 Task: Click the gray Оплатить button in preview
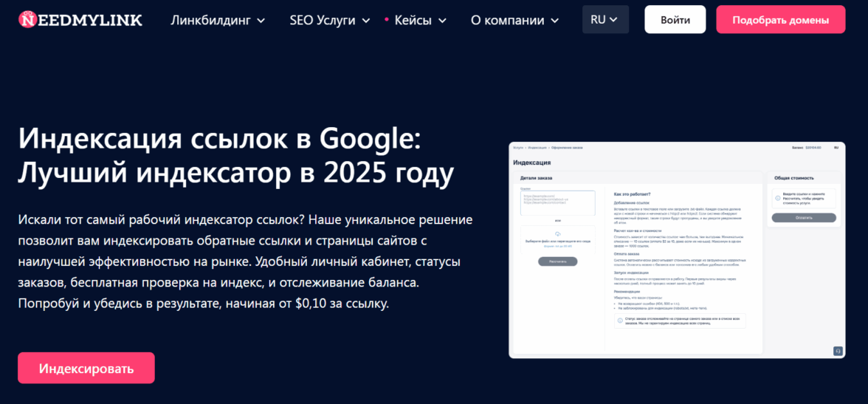804,218
